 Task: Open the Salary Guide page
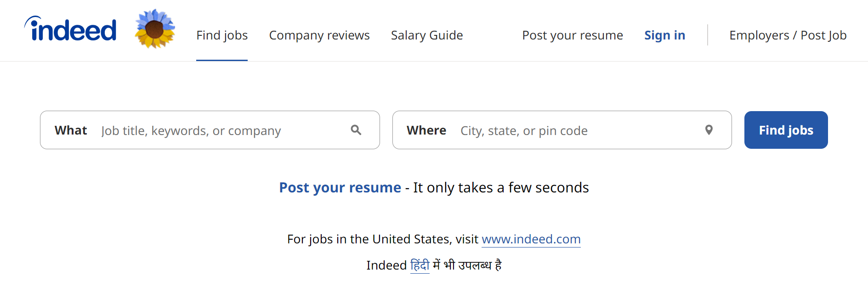tap(427, 35)
